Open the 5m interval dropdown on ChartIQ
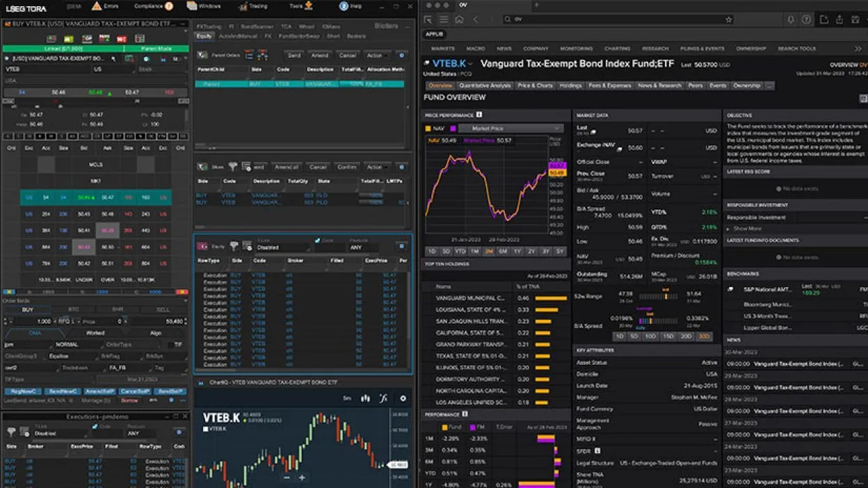Image resolution: width=868 pixels, height=488 pixels. (347, 398)
